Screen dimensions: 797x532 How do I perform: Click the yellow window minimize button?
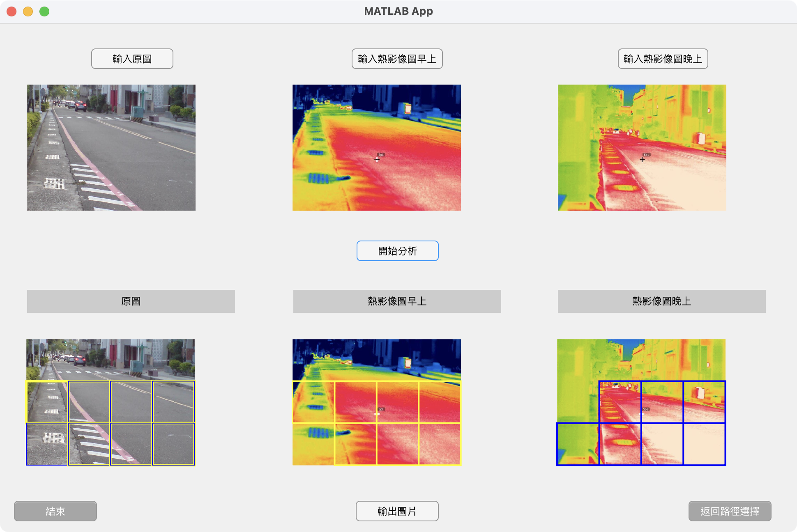click(28, 11)
